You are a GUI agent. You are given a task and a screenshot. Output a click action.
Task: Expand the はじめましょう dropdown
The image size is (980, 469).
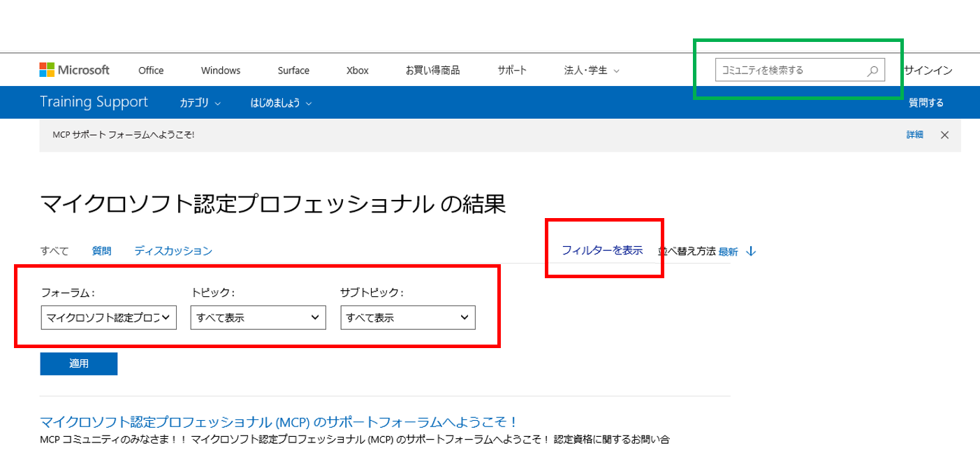(281, 103)
